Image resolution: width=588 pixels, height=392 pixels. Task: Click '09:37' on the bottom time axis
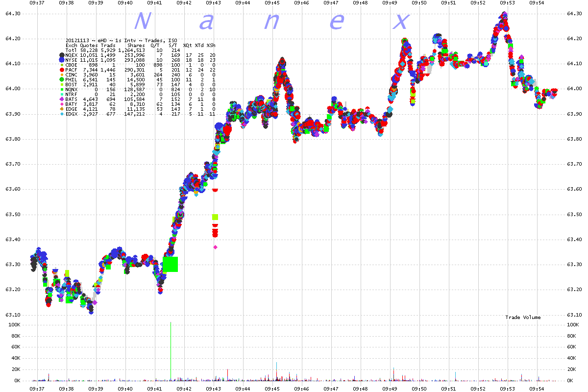tap(37, 388)
